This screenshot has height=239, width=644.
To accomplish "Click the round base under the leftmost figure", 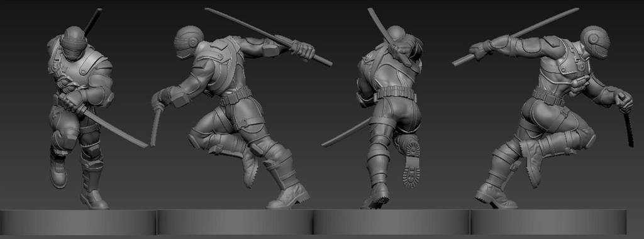I will (77, 222).
